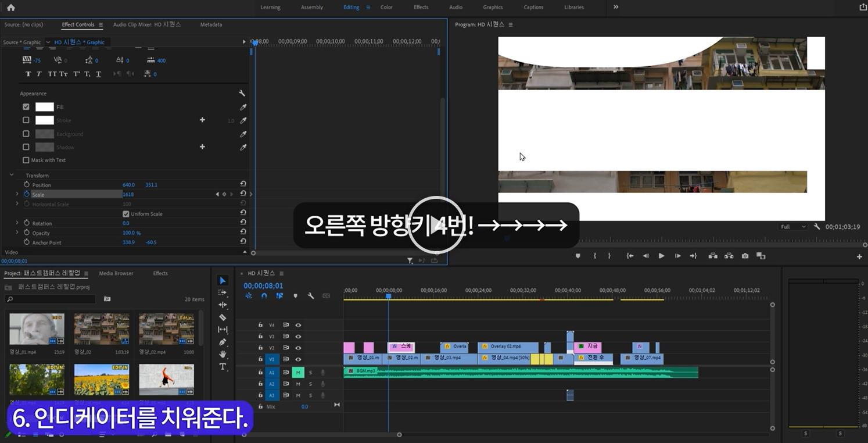This screenshot has height=443, width=868.
Task: Play the Program monitor
Action: click(661, 256)
